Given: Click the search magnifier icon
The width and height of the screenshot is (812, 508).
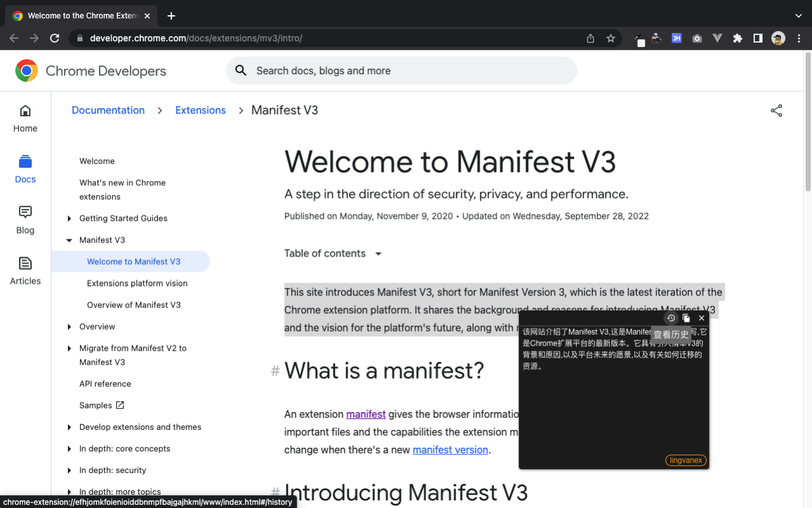Looking at the screenshot, I should coord(241,70).
